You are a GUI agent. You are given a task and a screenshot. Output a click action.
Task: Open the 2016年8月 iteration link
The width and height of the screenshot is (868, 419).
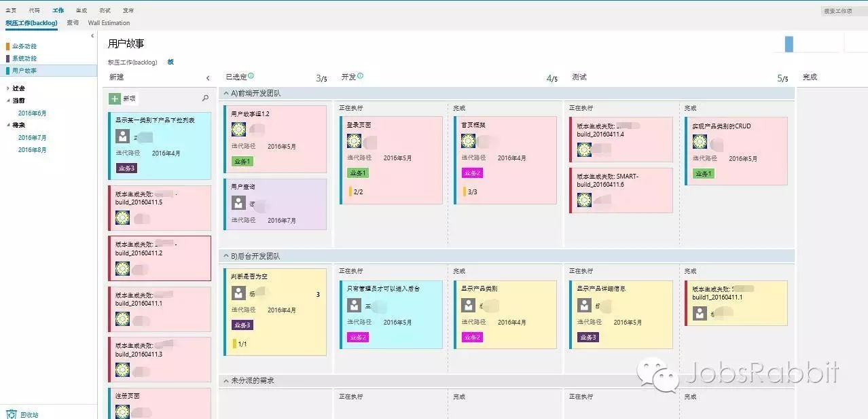point(33,149)
